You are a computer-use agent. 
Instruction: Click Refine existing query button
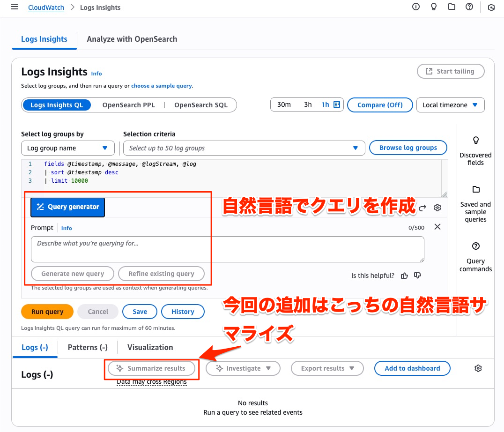(x=161, y=274)
